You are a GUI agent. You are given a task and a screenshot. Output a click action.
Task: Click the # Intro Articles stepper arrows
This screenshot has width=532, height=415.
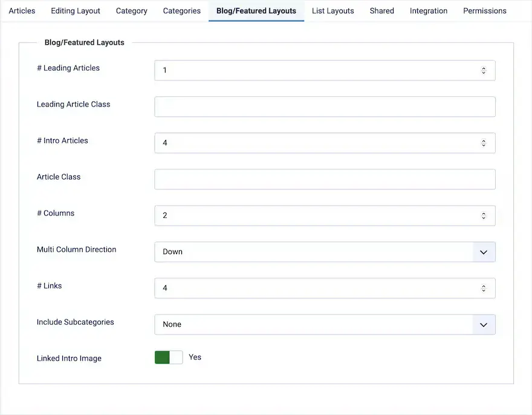click(x=484, y=143)
